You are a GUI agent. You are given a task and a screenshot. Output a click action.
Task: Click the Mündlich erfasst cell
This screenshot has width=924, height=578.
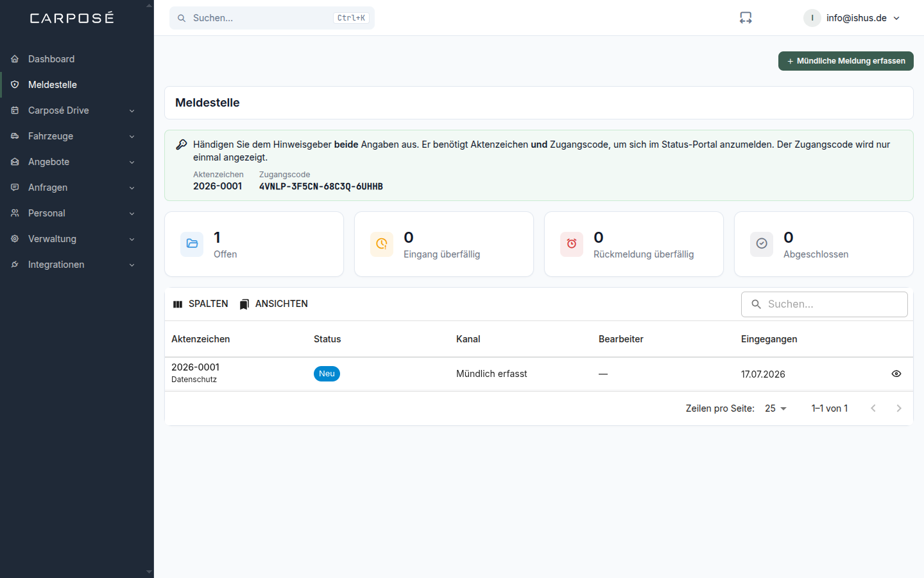[492, 374]
